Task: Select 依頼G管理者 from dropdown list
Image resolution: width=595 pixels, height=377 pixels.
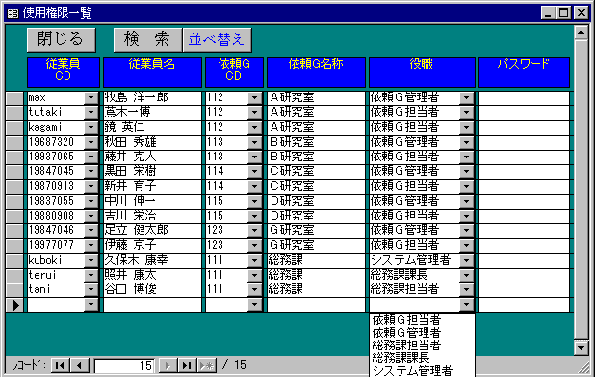Action: point(406,333)
